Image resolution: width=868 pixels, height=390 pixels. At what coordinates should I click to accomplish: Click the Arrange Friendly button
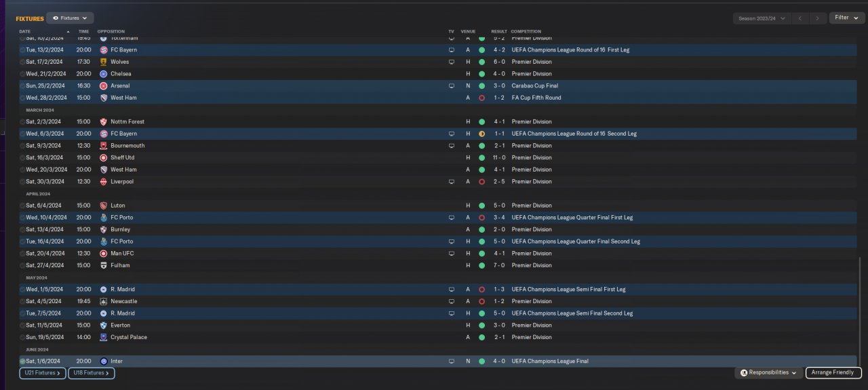pyautogui.click(x=833, y=373)
